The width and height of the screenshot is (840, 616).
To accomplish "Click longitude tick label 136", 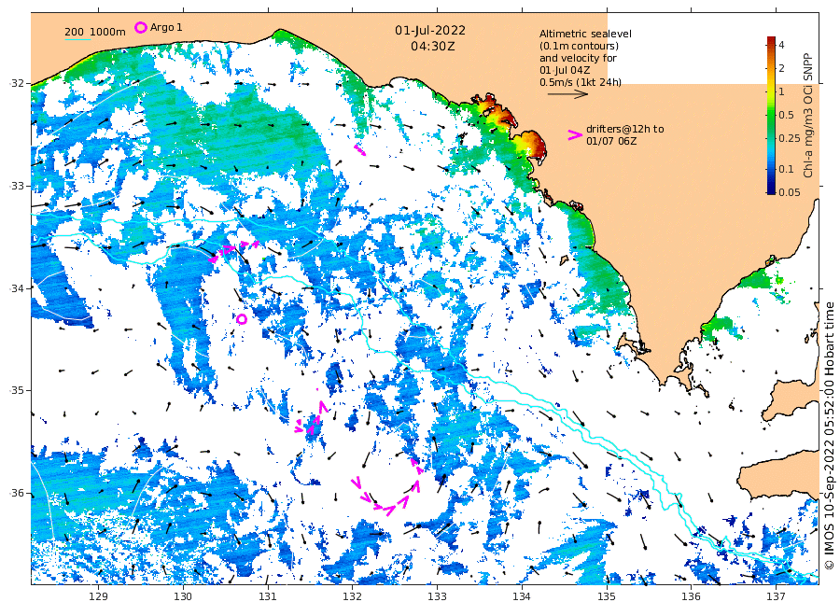I will (691, 596).
